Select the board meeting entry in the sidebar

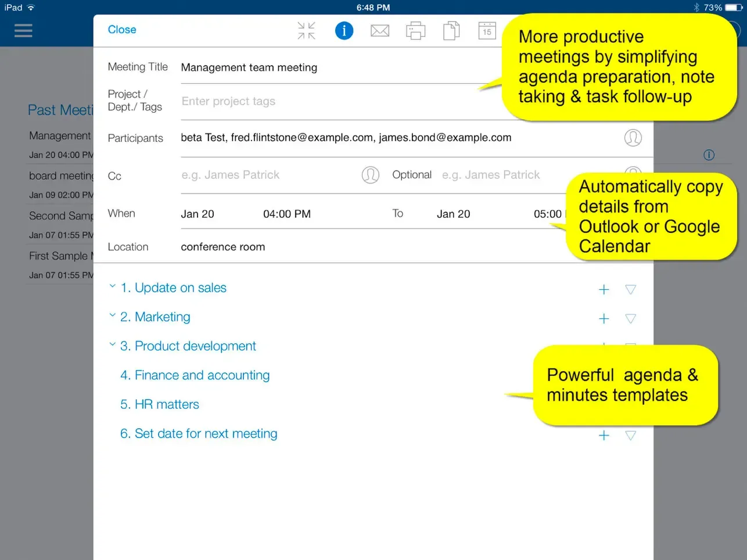[58, 175]
